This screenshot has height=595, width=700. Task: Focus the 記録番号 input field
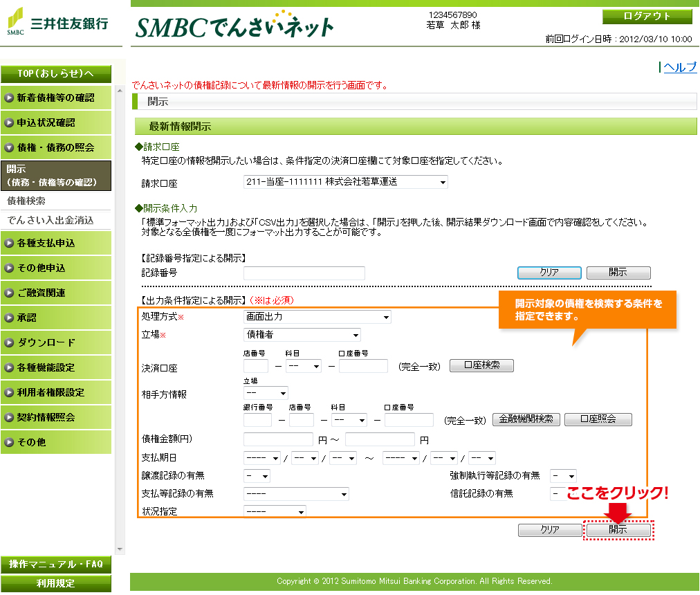coord(304,273)
